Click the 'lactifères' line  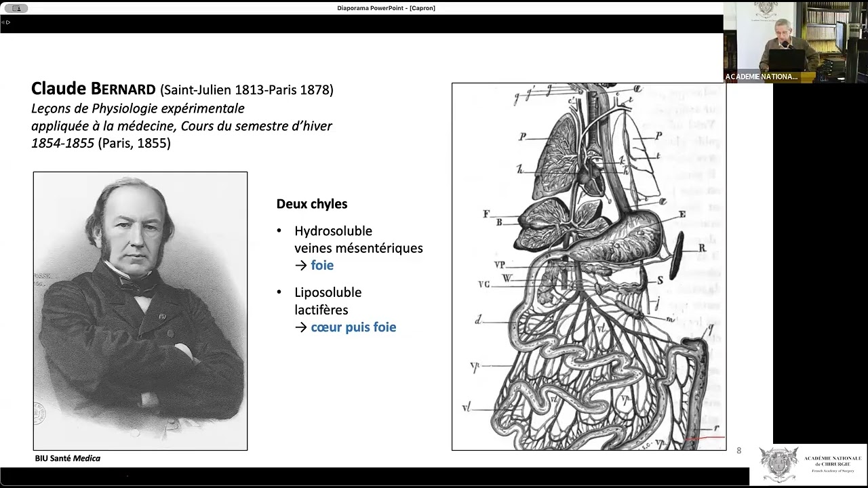click(321, 310)
